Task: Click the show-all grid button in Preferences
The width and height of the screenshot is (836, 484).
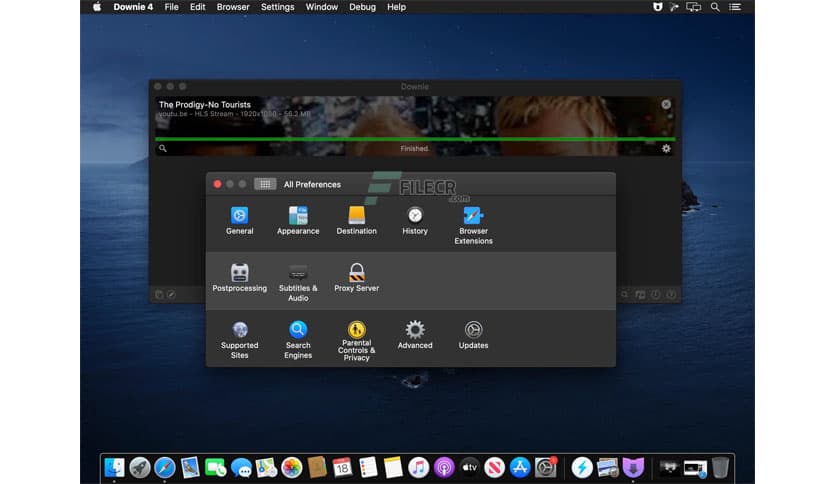Action: 265,184
